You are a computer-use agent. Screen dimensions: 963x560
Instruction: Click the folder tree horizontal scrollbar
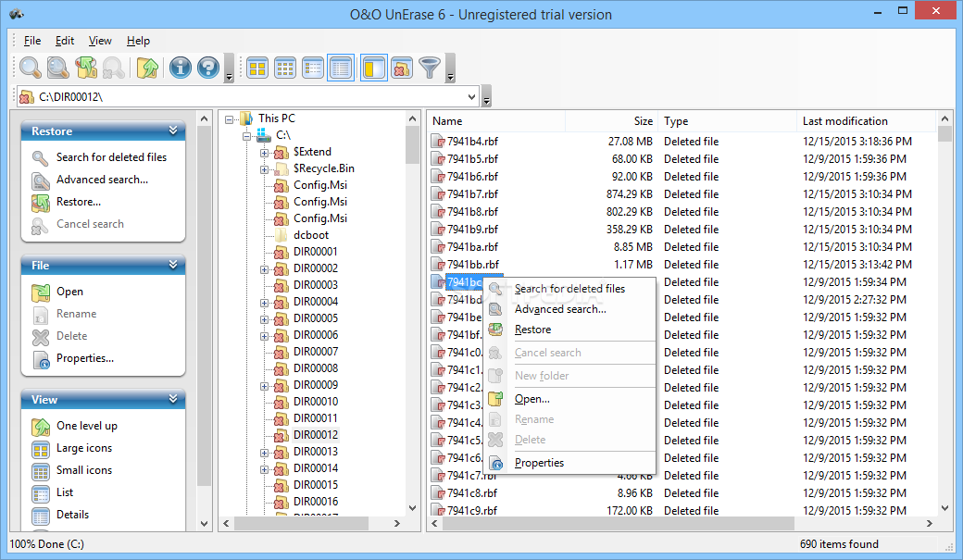tap(302, 523)
